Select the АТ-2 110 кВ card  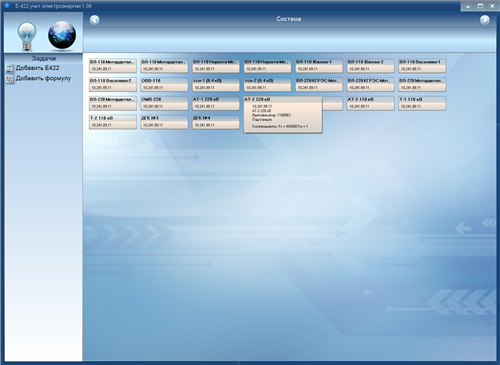click(370, 103)
